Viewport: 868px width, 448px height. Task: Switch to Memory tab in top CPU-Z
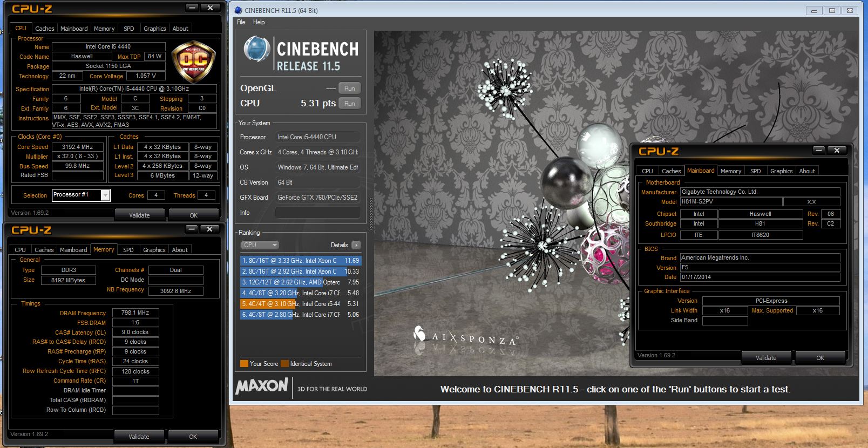pyautogui.click(x=104, y=29)
